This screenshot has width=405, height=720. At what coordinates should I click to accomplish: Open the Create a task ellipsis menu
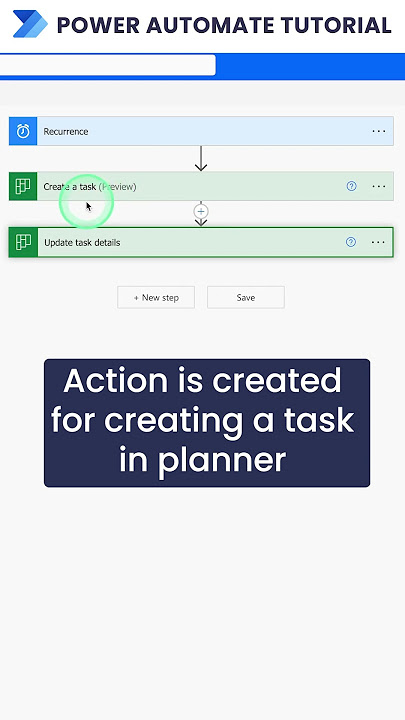pyautogui.click(x=379, y=186)
